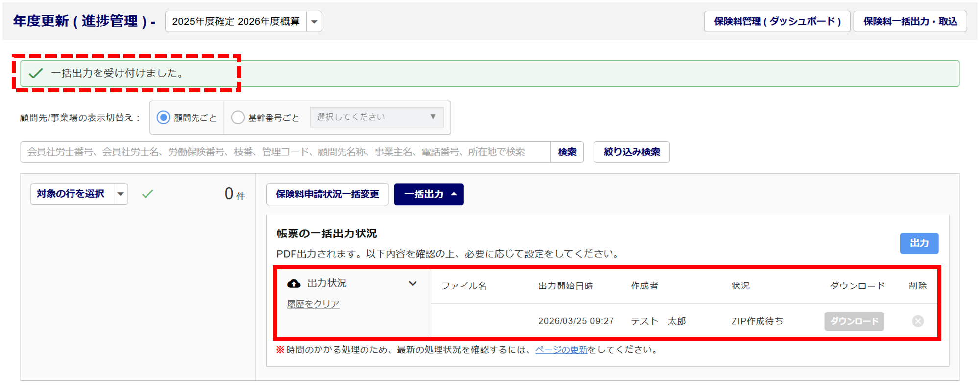Click the cloud upload icon beside 出力状況
The height and width of the screenshot is (391, 980).
coord(294,284)
